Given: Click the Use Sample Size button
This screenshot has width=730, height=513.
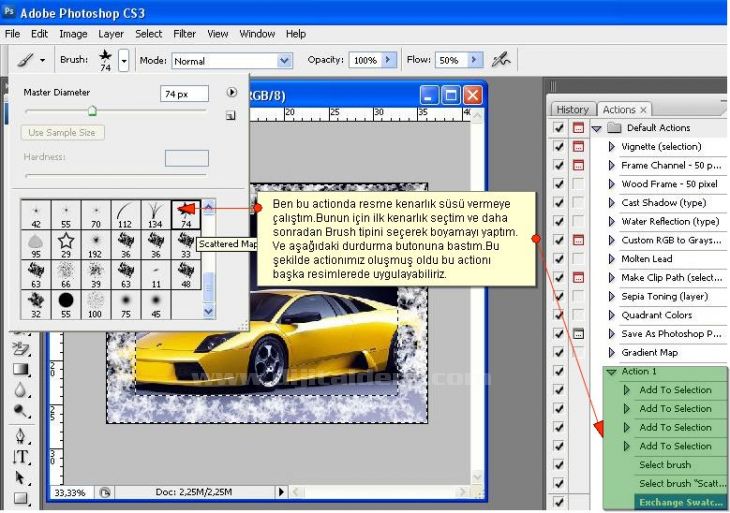Looking at the screenshot, I should coord(62,133).
